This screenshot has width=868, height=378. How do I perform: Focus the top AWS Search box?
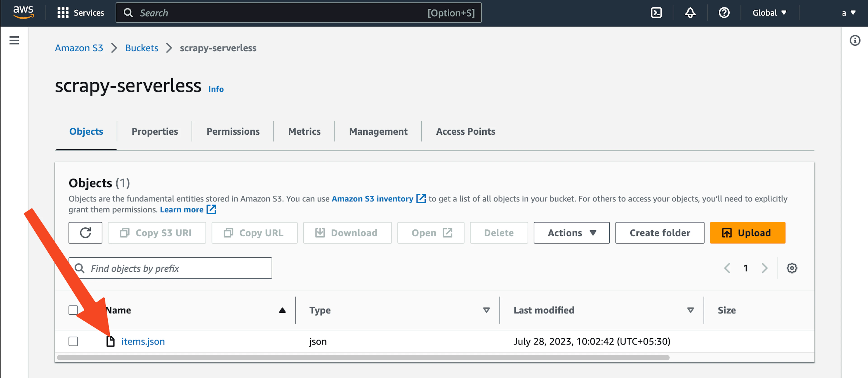[299, 13]
